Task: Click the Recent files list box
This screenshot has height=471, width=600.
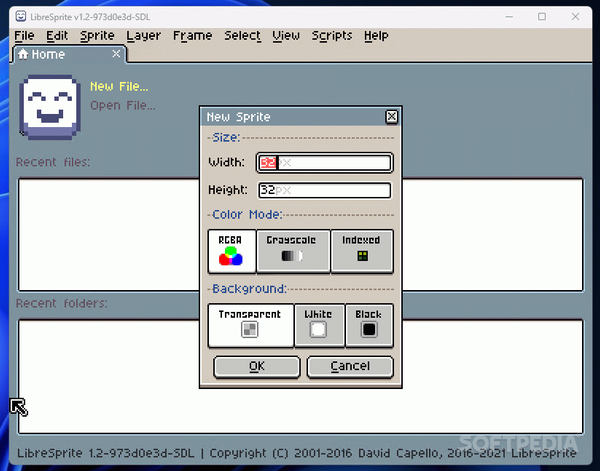Action: (300, 235)
